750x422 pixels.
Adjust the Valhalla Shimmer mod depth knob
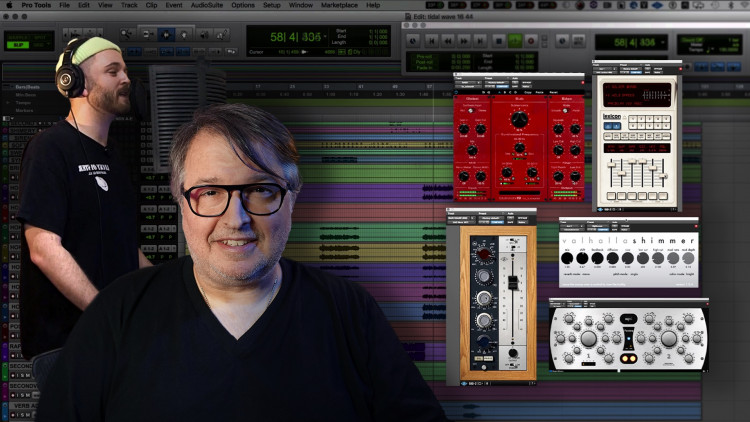[688, 258]
